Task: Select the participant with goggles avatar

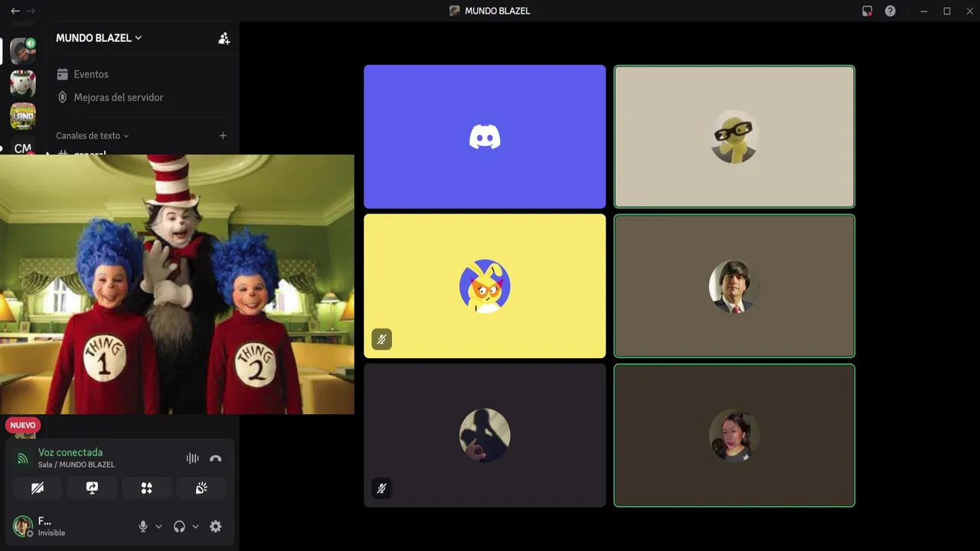Action: click(734, 136)
